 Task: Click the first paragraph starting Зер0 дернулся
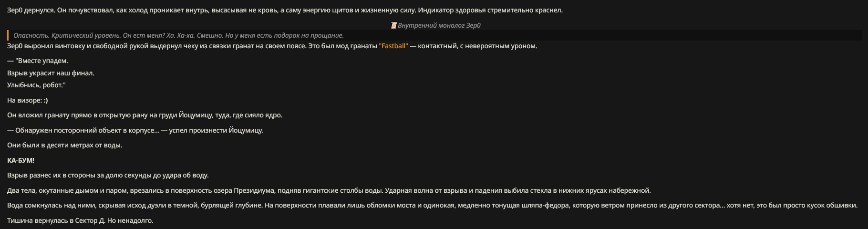[x=285, y=10]
